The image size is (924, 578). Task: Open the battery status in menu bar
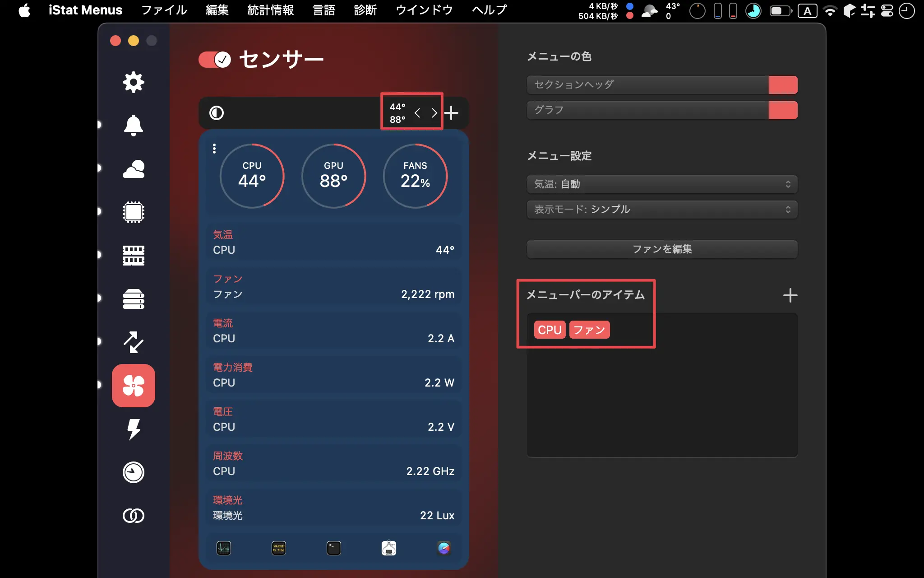[x=781, y=10]
